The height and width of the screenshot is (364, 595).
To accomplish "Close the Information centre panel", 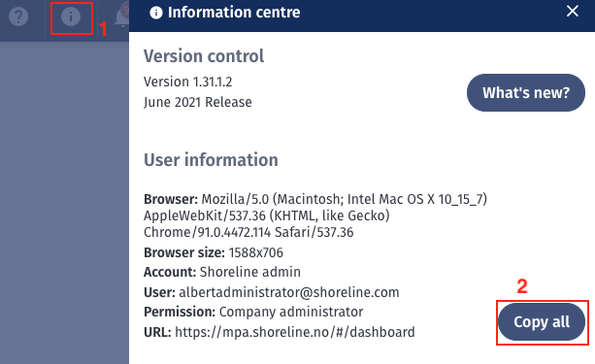I will (573, 11).
